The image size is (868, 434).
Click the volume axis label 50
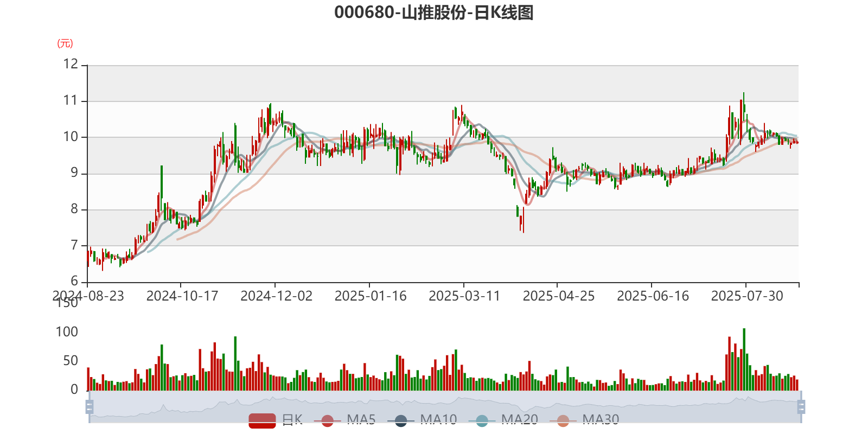[x=71, y=361]
